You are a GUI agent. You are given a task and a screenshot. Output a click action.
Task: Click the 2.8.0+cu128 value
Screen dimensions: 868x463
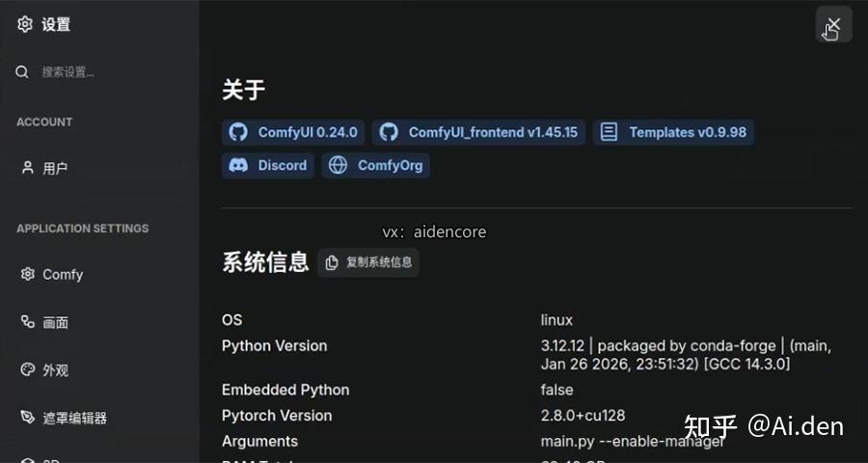pyautogui.click(x=583, y=416)
